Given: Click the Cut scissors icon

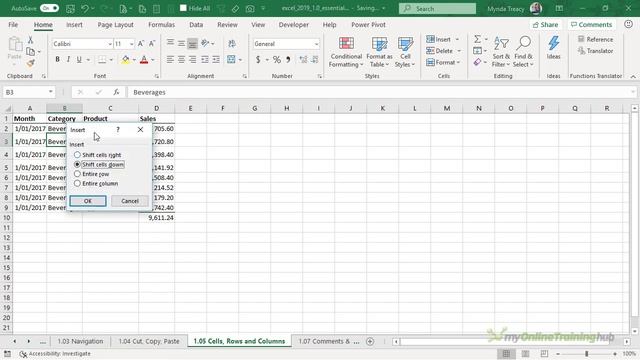Looking at the screenshot, I should tap(30, 40).
